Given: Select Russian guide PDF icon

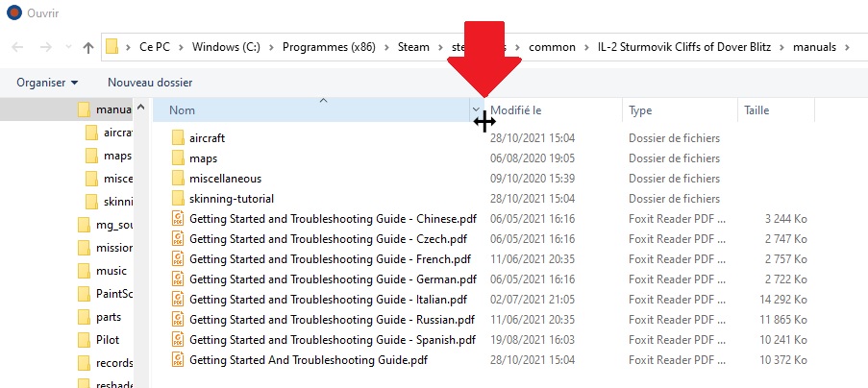Looking at the screenshot, I should pyautogui.click(x=178, y=320).
